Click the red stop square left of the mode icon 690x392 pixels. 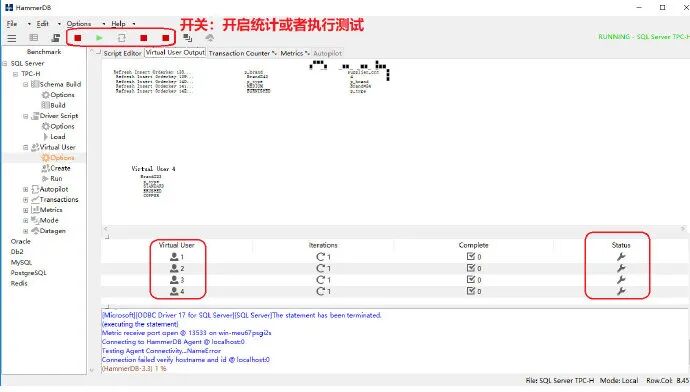(165, 38)
